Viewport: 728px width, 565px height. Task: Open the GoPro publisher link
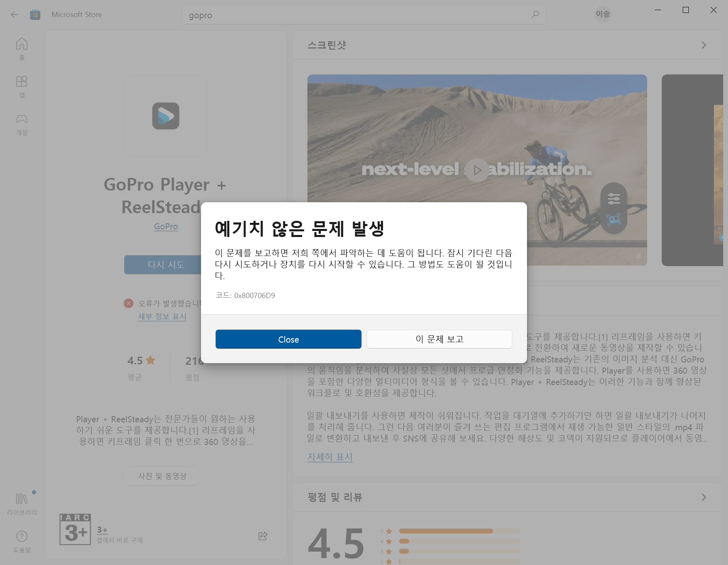pos(166,226)
